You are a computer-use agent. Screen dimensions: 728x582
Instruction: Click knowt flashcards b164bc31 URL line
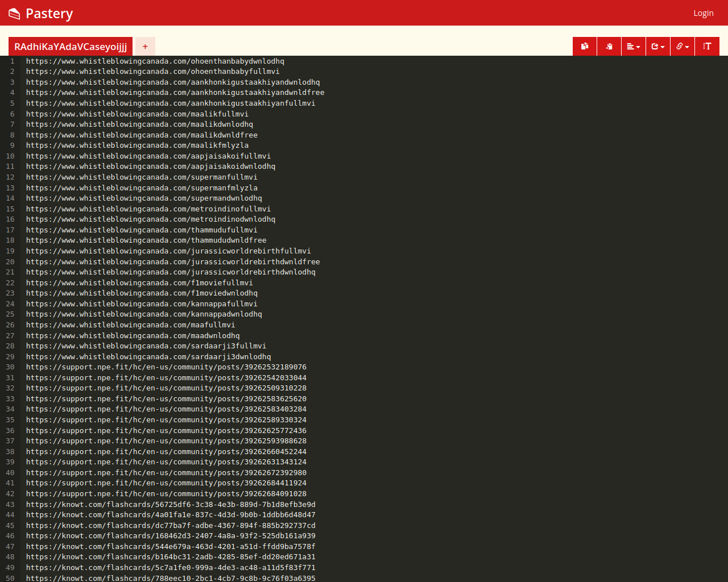click(171, 557)
